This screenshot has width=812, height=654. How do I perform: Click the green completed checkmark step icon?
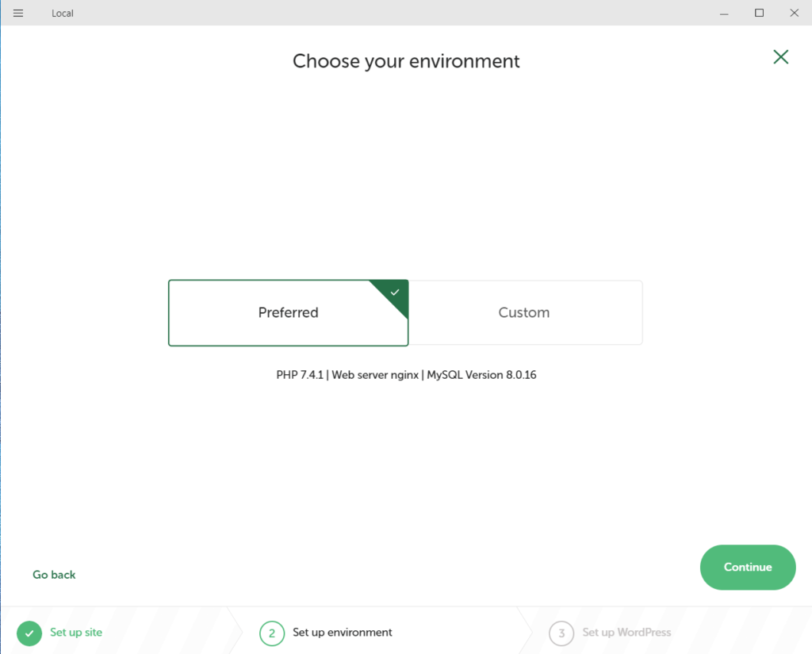29,633
